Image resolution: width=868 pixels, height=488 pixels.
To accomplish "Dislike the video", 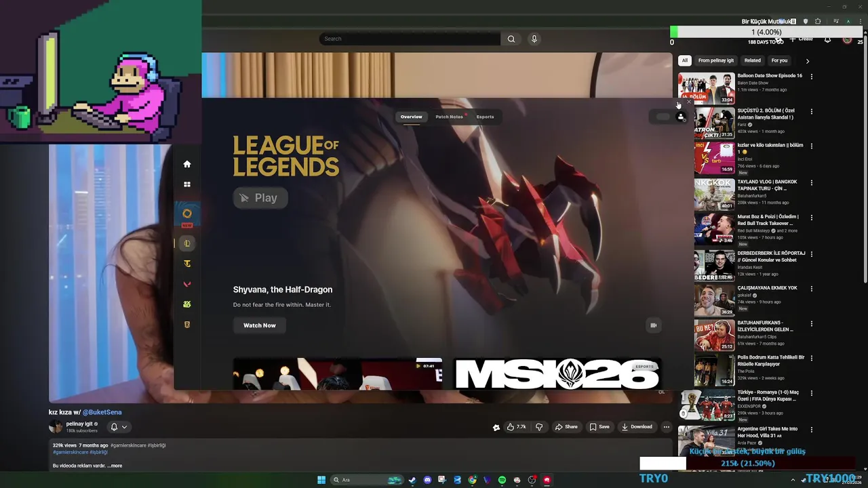I will [x=539, y=427].
